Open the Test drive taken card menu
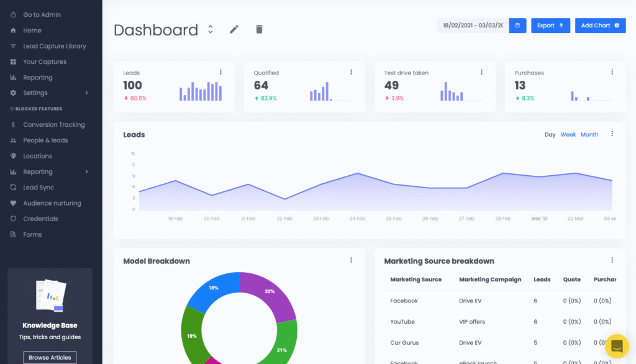This screenshot has height=364, width=636. pos(481,72)
